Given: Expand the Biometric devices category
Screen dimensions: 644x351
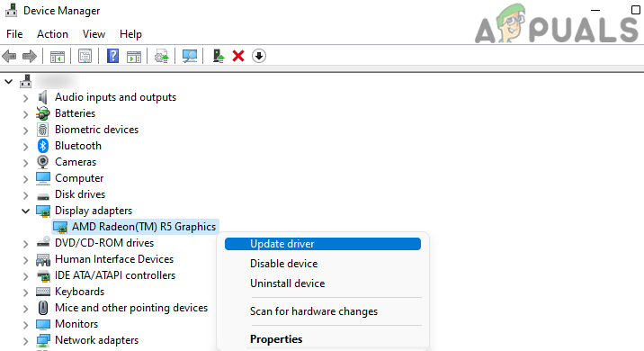Looking at the screenshot, I should pyautogui.click(x=25, y=130).
